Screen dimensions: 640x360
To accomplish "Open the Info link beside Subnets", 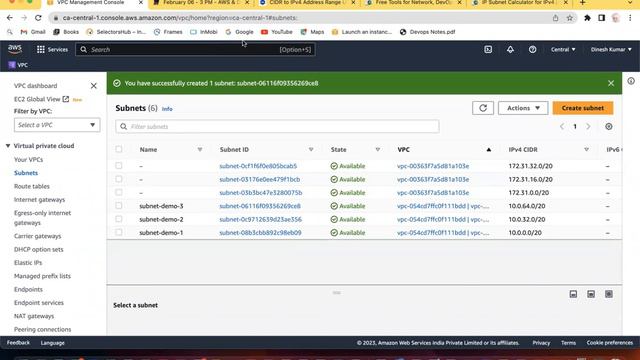I will (167, 109).
